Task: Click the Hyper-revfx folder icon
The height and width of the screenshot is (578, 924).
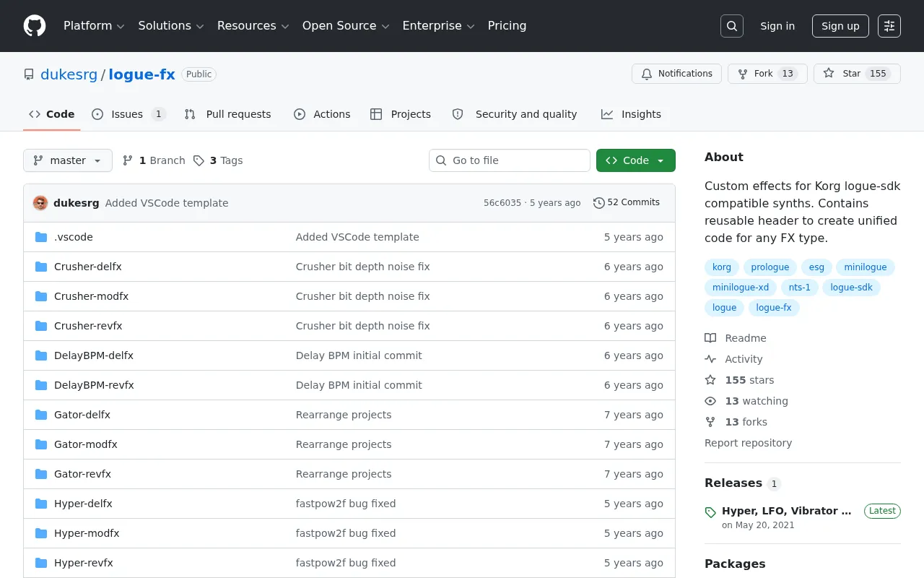Action: point(41,563)
